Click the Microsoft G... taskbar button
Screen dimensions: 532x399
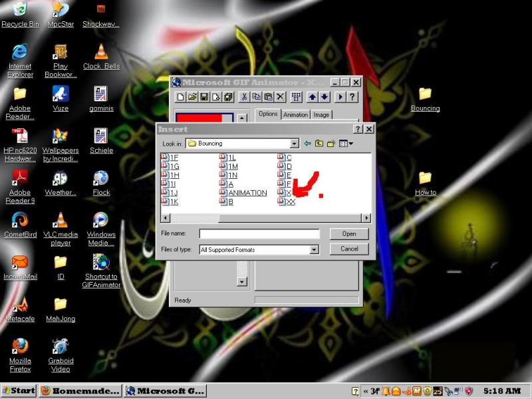[x=165, y=391]
